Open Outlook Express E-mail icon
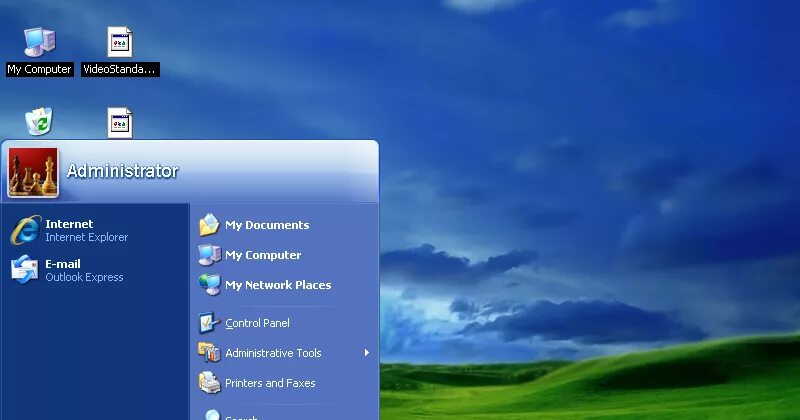 click(x=24, y=269)
